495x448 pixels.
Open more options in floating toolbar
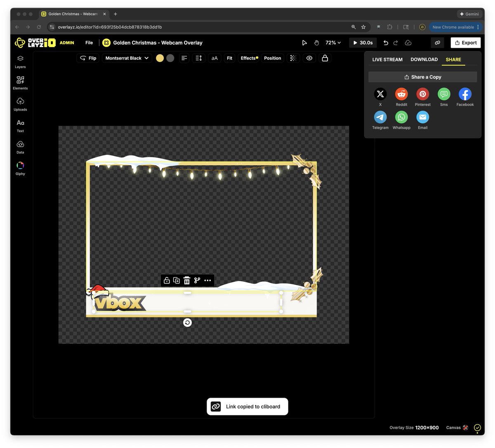(207, 281)
